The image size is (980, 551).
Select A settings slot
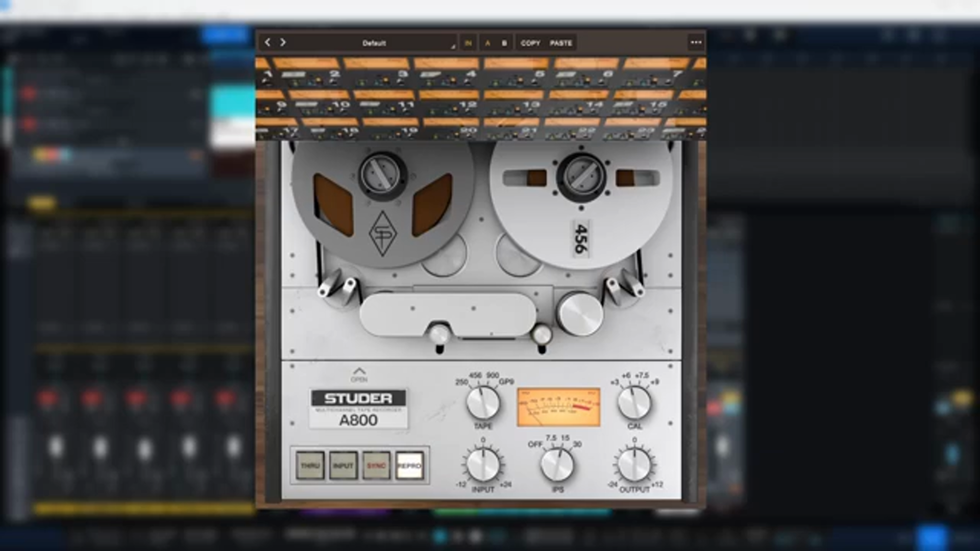(487, 43)
